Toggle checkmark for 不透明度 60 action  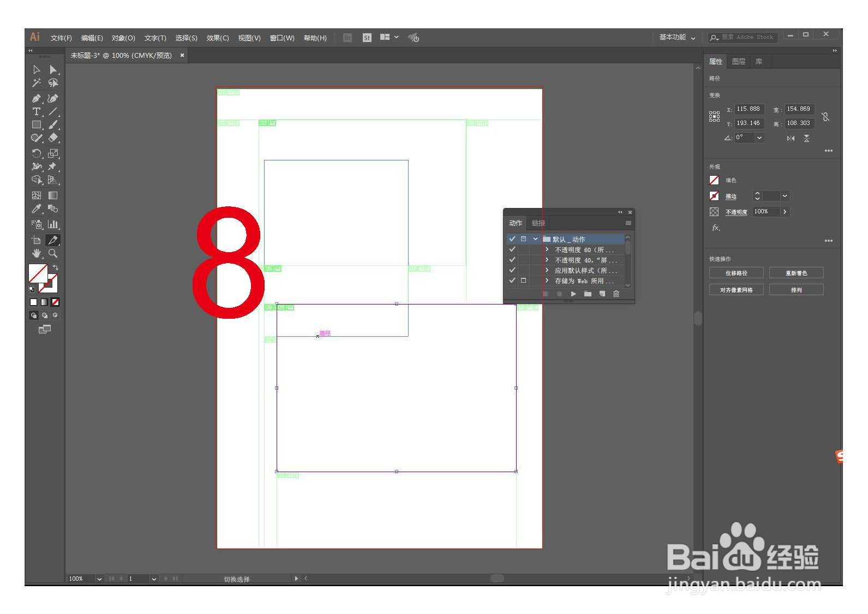[x=512, y=249]
